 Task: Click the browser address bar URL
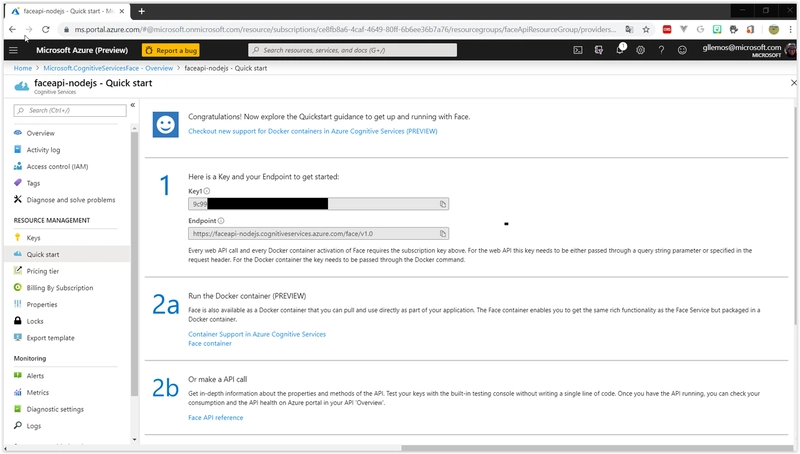tap(345, 30)
